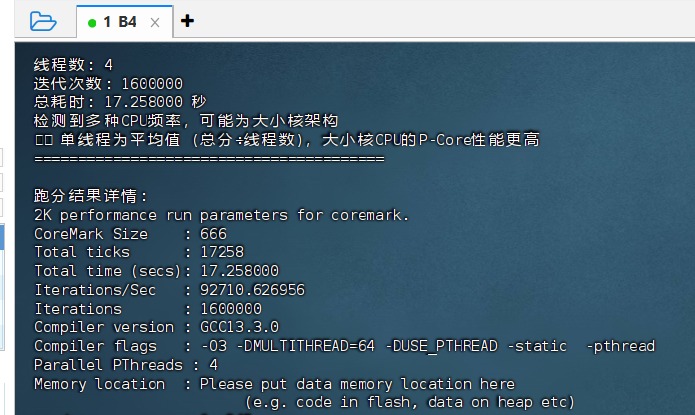The width and height of the screenshot is (695, 415).
Task: Select the '线程数: 4' line
Action: (73, 65)
